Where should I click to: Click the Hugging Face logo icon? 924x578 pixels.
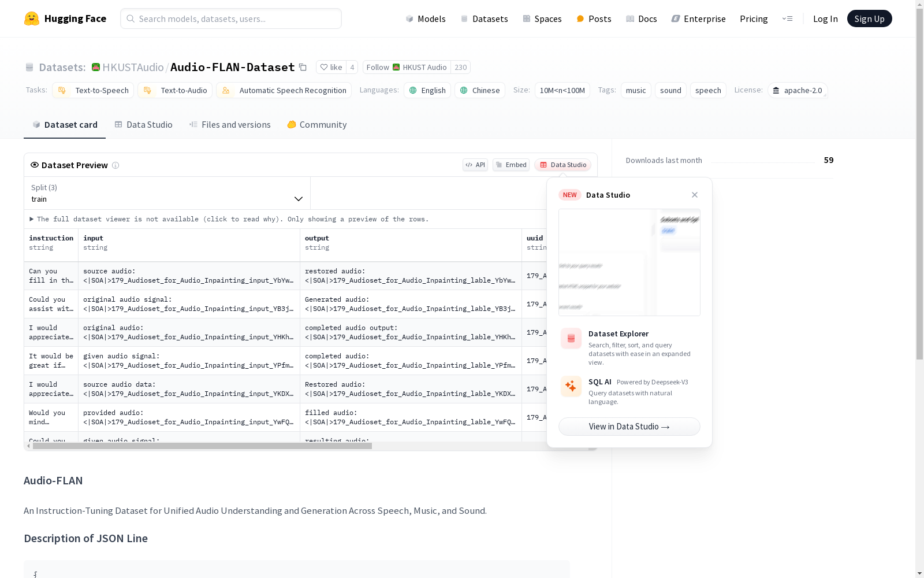point(32,18)
